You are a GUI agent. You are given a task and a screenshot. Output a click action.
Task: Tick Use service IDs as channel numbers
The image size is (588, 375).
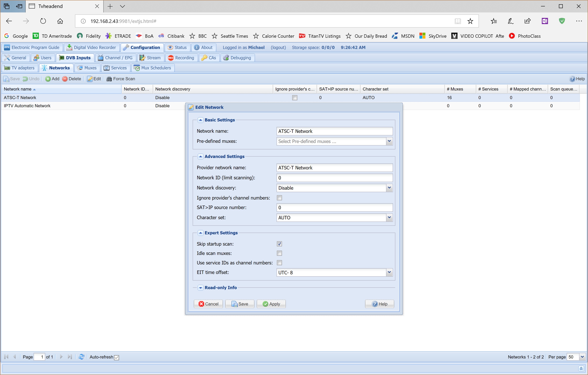[279, 263]
